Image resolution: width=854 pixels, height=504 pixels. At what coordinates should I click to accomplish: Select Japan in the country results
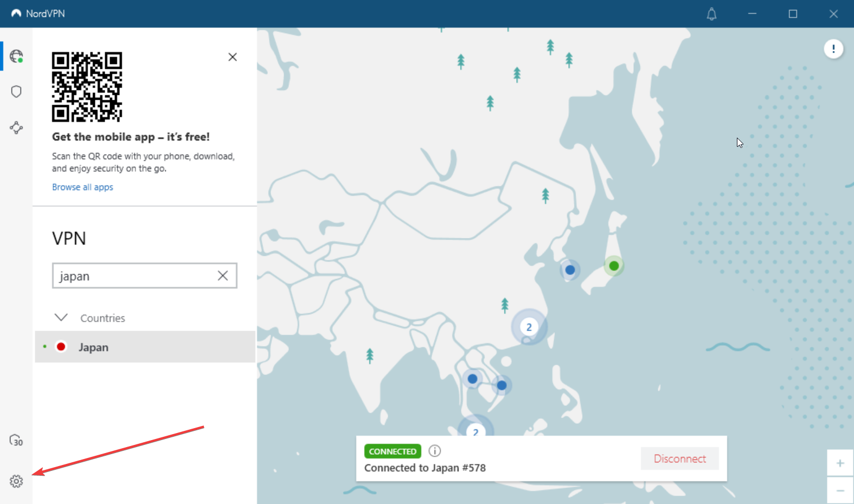145,347
